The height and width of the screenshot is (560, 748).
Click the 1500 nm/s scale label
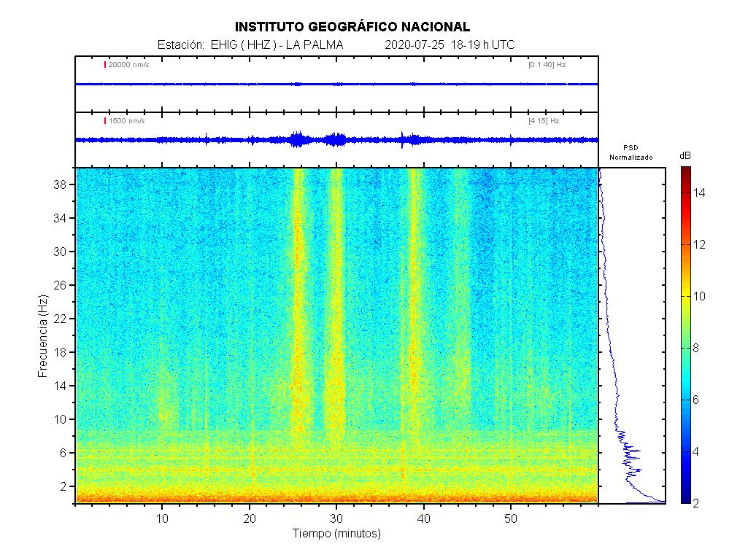point(126,121)
